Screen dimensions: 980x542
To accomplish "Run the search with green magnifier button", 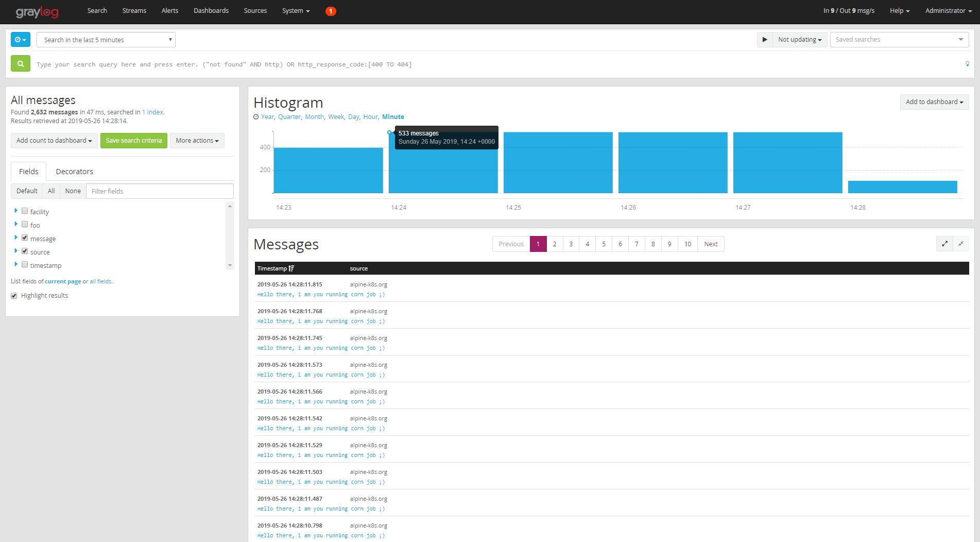I will pyautogui.click(x=21, y=64).
